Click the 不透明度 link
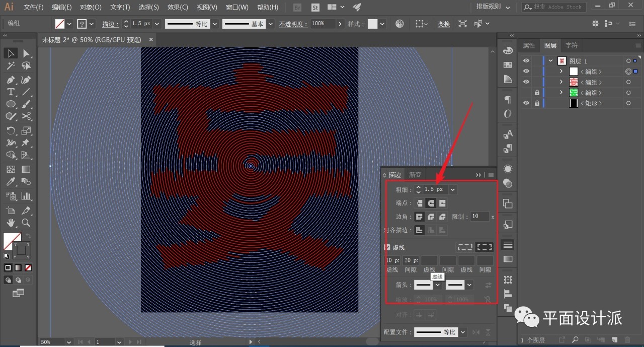This screenshot has width=644, height=347. pos(294,24)
